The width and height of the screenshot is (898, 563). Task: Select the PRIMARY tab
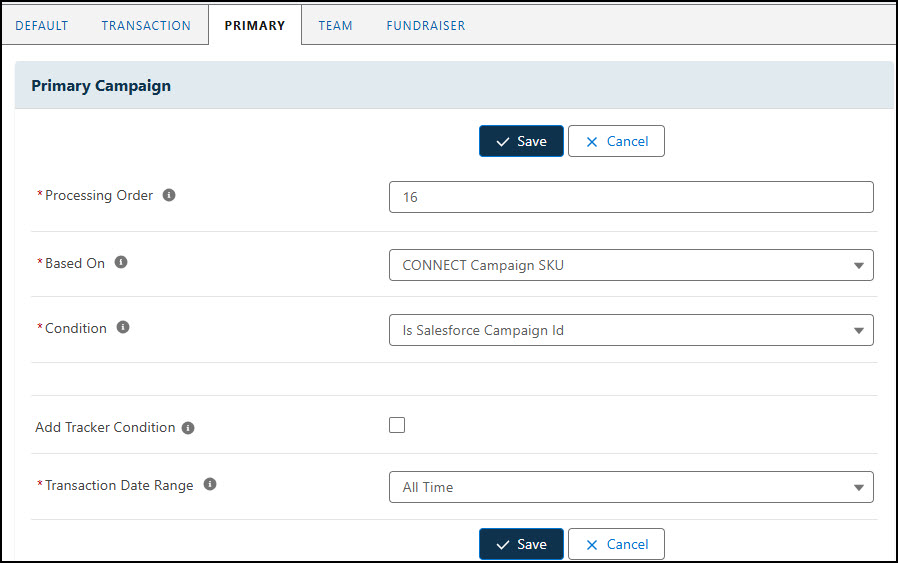[x=255, y=26]
